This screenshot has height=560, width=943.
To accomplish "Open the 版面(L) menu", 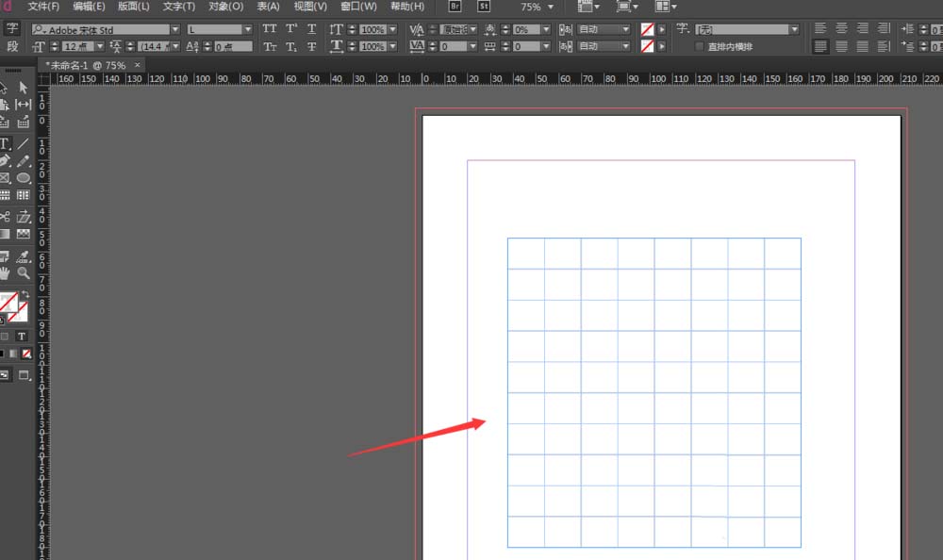I will pos(134,7).
